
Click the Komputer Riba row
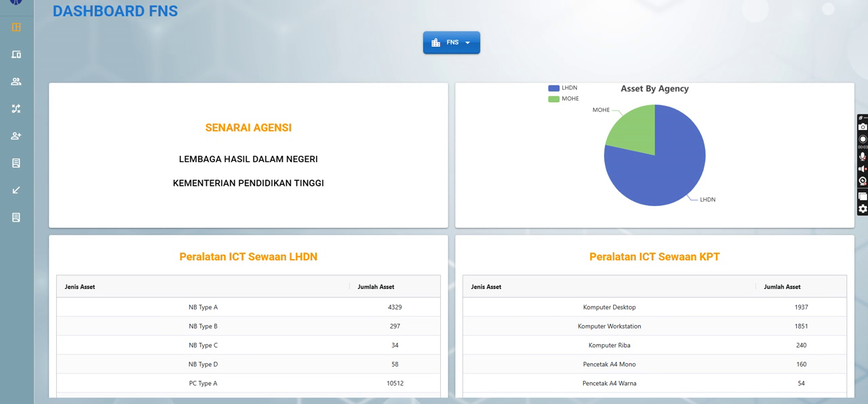pos(654,345)
